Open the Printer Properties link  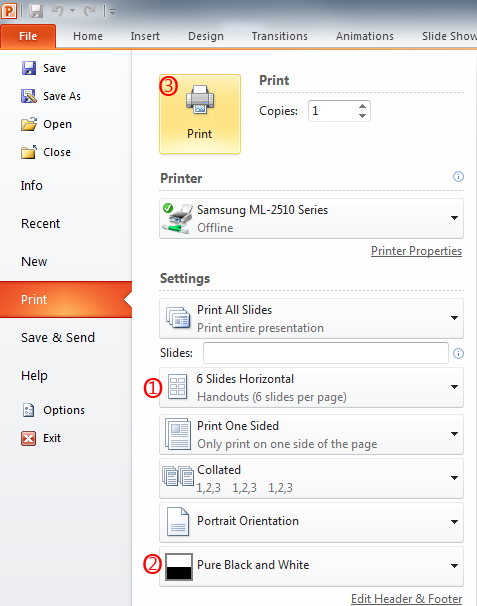coord(416,251)
